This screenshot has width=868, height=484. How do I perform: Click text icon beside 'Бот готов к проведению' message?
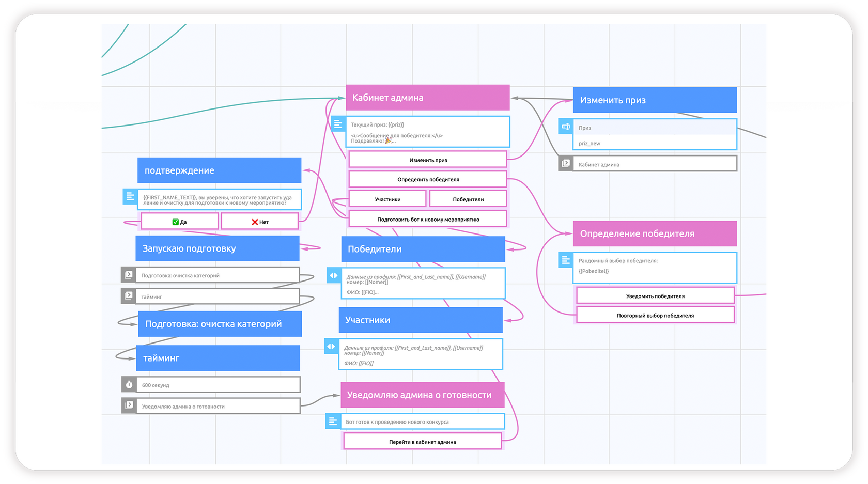click(333, 421)
